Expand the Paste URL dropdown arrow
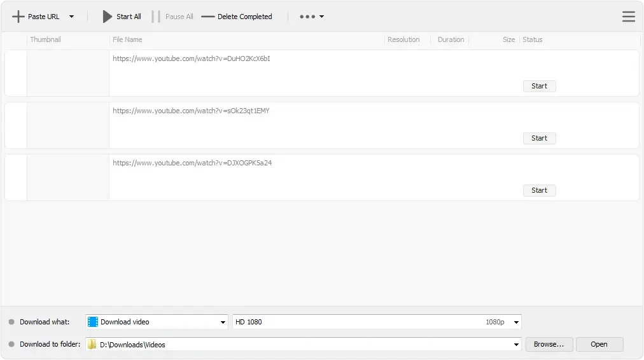The height and width of the screenshot is (360, 644). point(71,17)
